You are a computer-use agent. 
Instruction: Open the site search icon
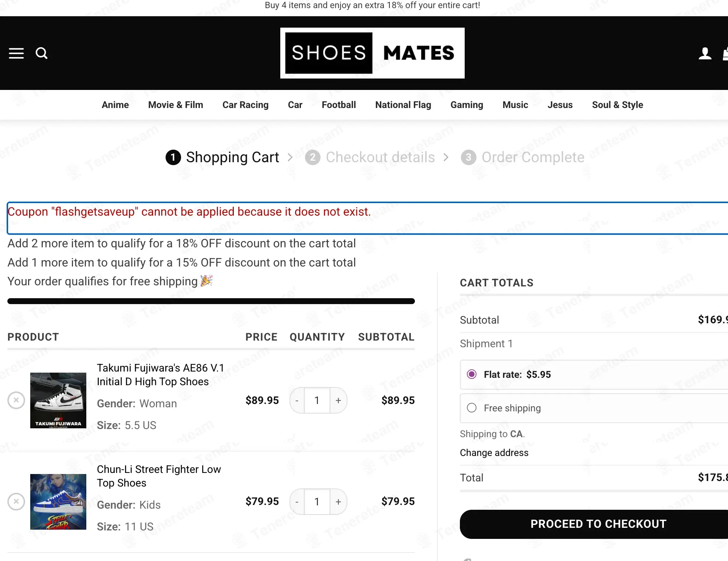tap(41, 53)
